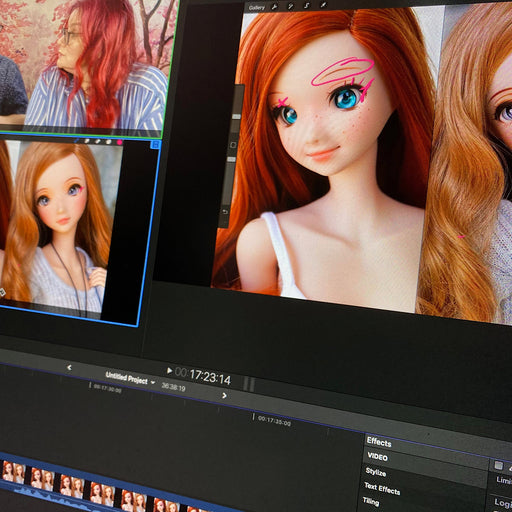Click the pink color dot in small viewer

coord(119,142)
